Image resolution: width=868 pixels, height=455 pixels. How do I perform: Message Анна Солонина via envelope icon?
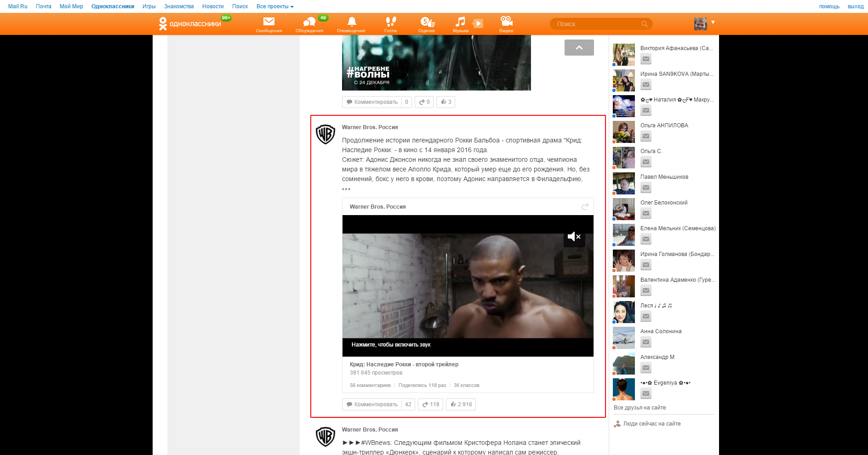click(x=646, y=342)
